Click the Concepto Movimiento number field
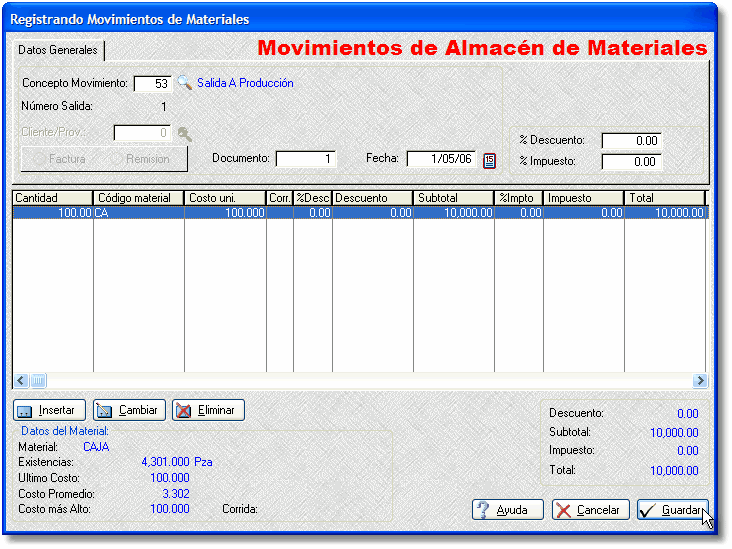The width and height of the screenshot is (732, 549). pyautogui.click(x=152, y=84)
